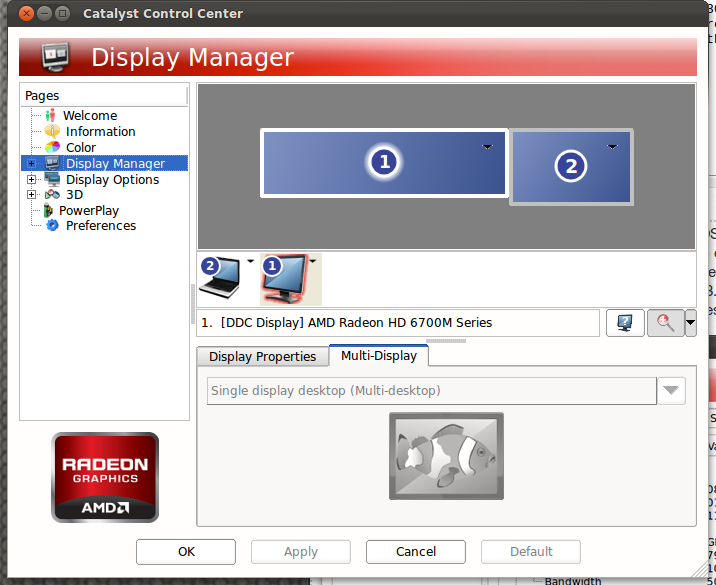Click the Color wheel icon
716x585 pixels.
click(x=52, y=147)
